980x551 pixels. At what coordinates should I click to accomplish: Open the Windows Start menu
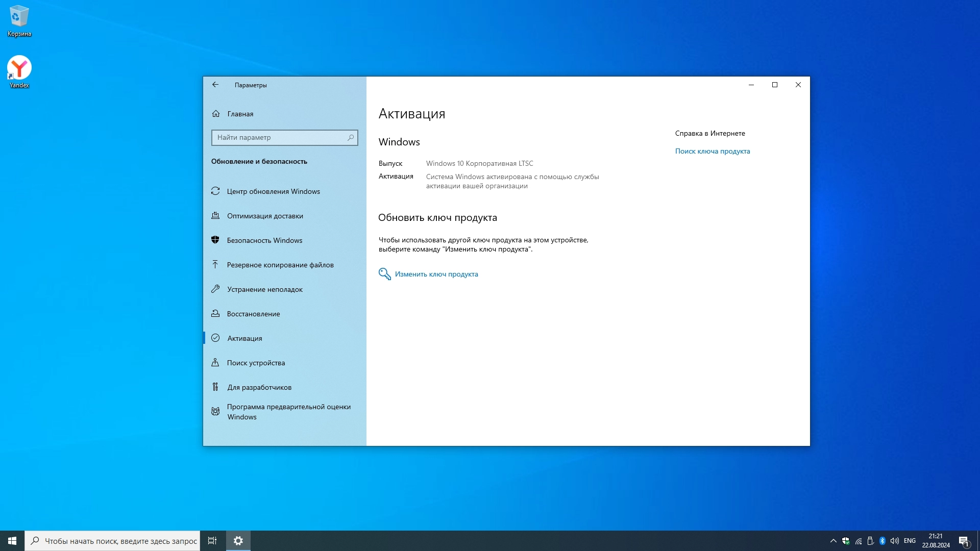[12, 541]
